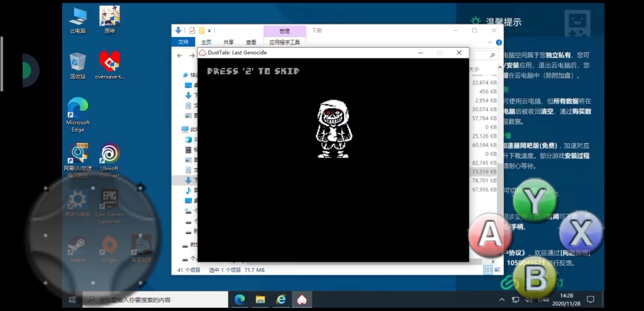Launch Origin from the desktop
The image size is (644, 311).
(109, 249)
